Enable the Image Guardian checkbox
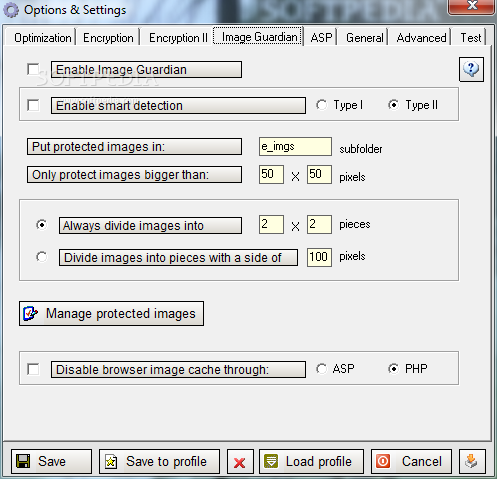This screenshot has width=497, height=479. [33, 69]
